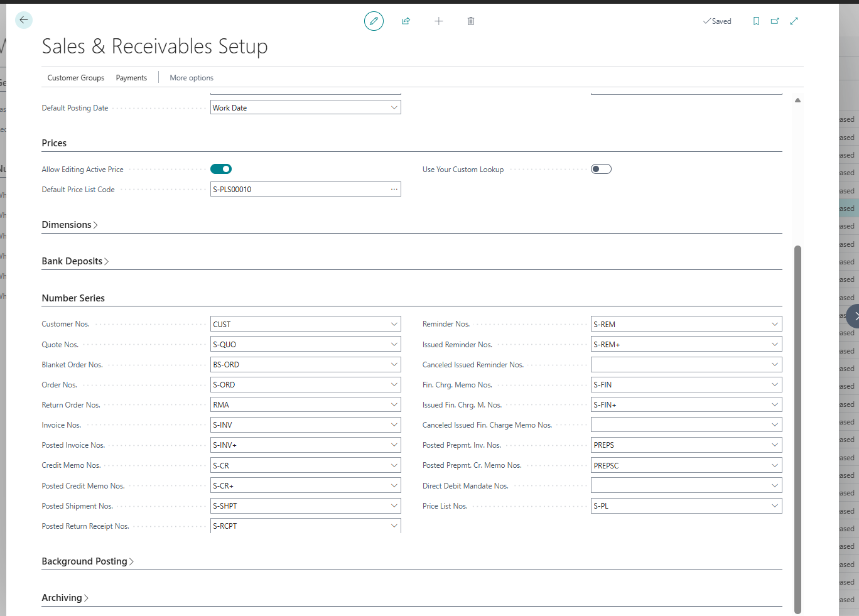Screen dimensions: 859x616
Task: Open Order Nos. dropdown arrow
Action: [x=394, y=384]
